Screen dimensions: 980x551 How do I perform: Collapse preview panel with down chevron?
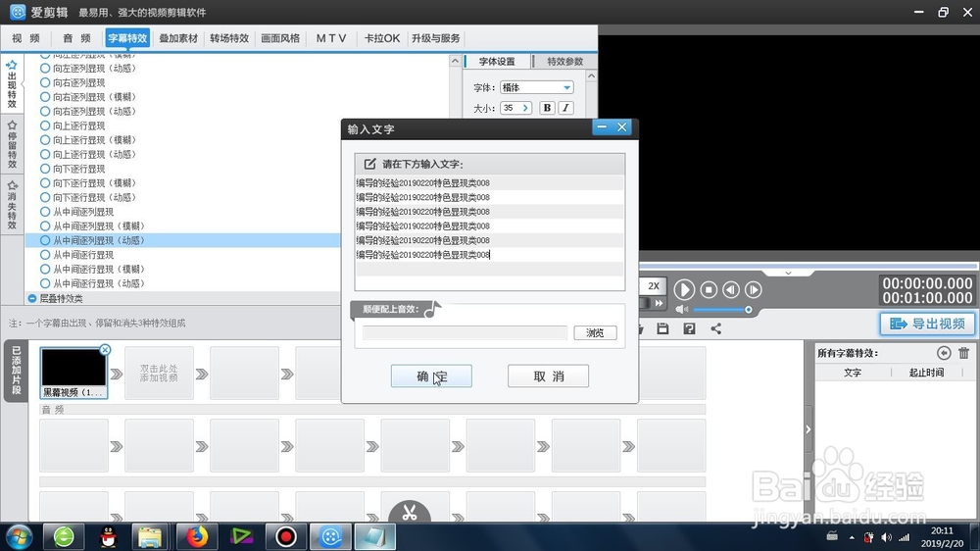coord(788,274)
